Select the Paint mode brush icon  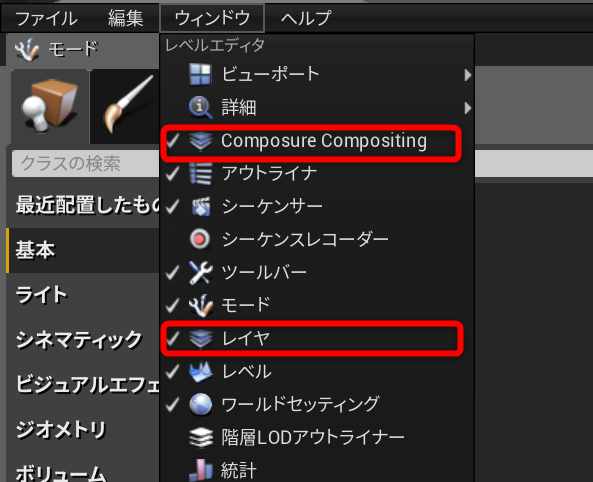pos(126,106)
